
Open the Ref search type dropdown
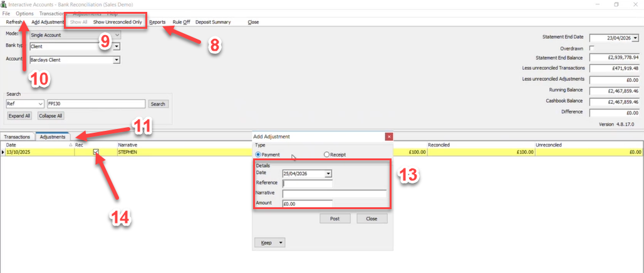40,104
